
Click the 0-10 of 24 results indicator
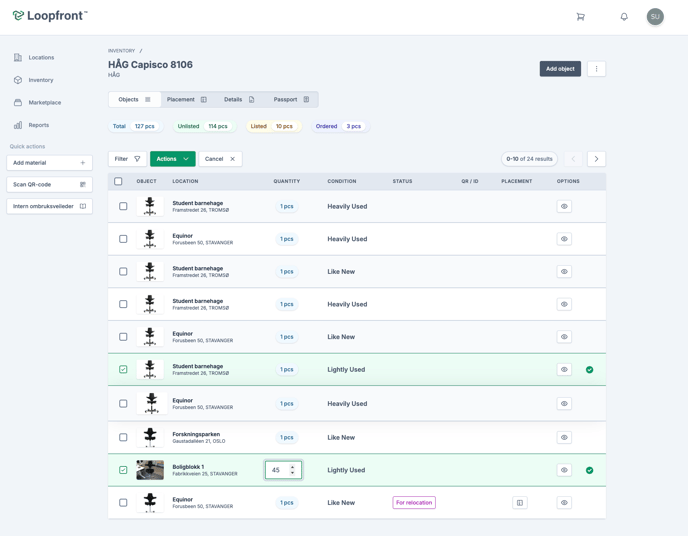529,159
